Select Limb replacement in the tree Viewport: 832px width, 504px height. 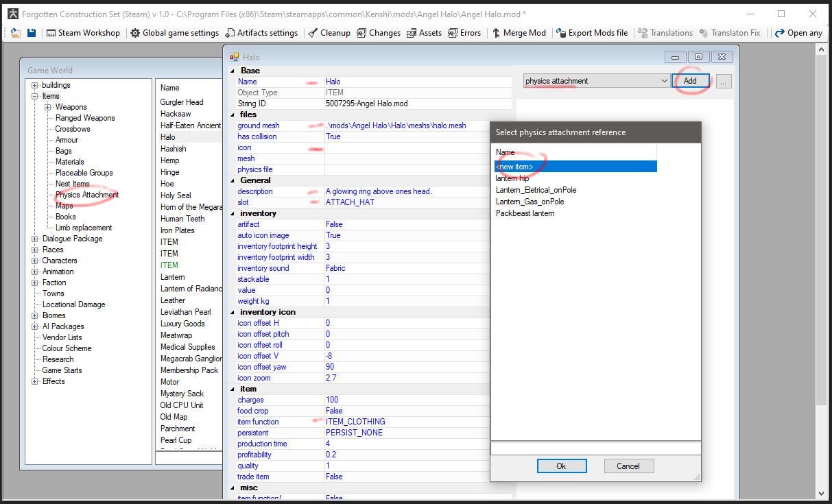coord(84,228)
